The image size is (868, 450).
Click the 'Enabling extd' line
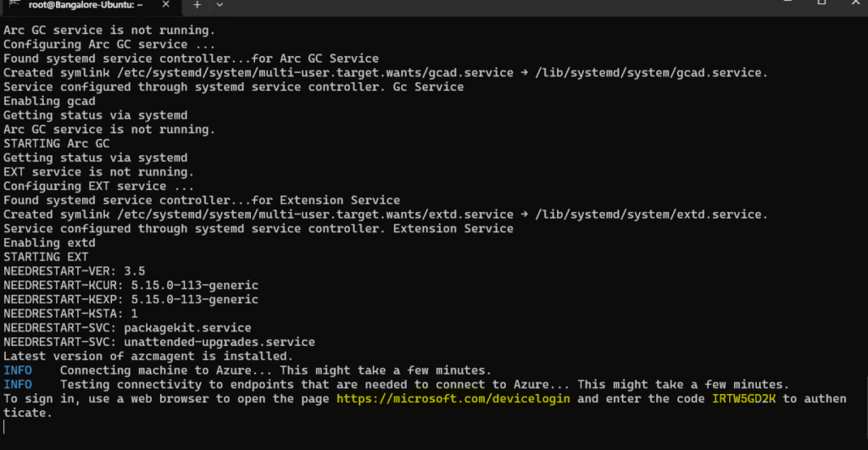tap(49, 242)
